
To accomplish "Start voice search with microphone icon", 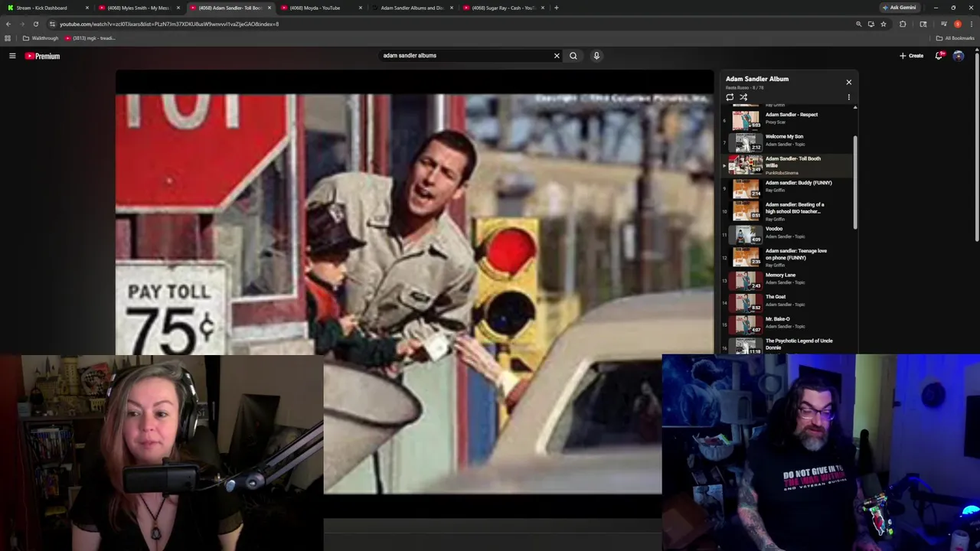I will 596,56.
